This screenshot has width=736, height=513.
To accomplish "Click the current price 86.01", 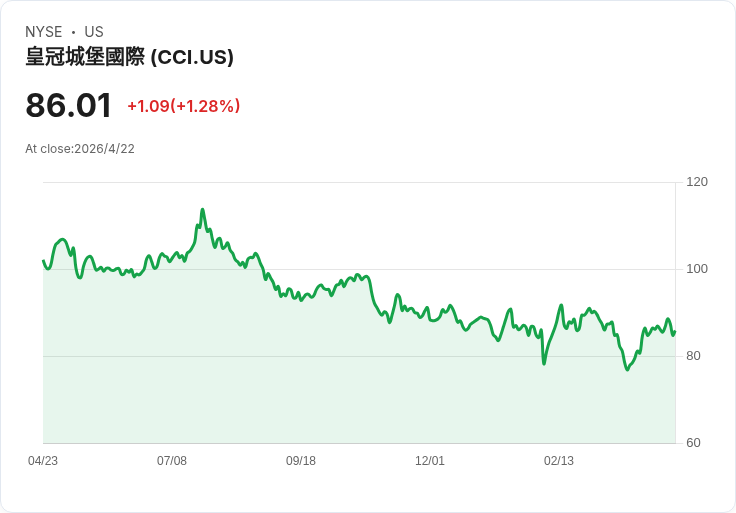I will pos(68,106).
